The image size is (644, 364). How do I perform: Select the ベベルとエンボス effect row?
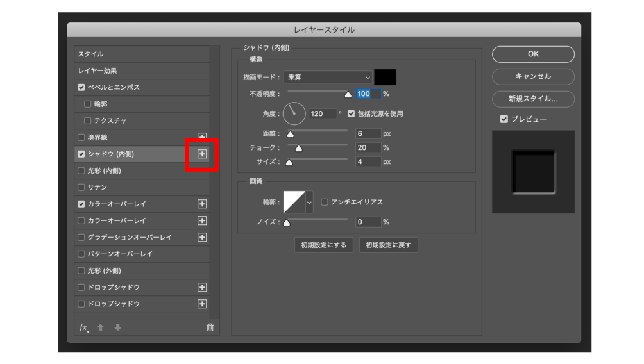(x=142, y=87)
